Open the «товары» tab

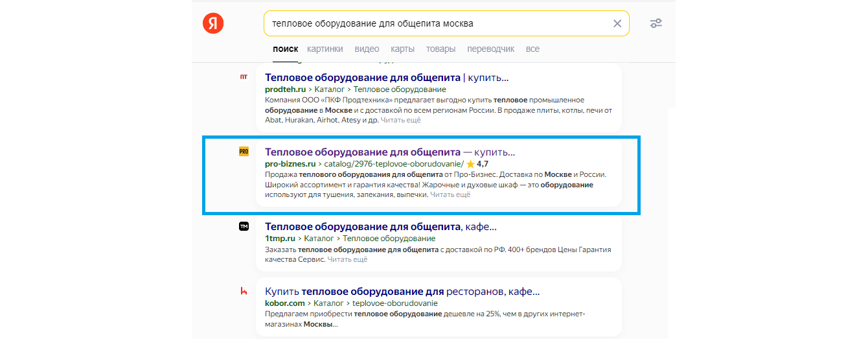point(440,49)
